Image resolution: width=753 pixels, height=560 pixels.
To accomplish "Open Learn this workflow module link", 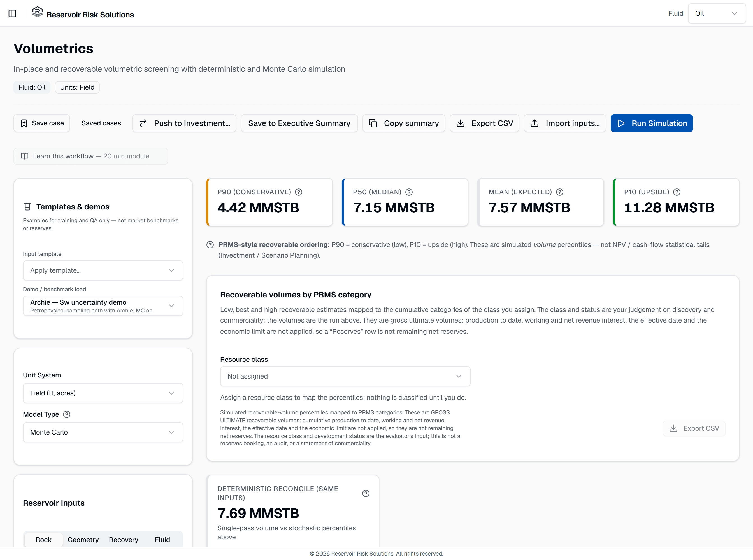I will 90,156.
